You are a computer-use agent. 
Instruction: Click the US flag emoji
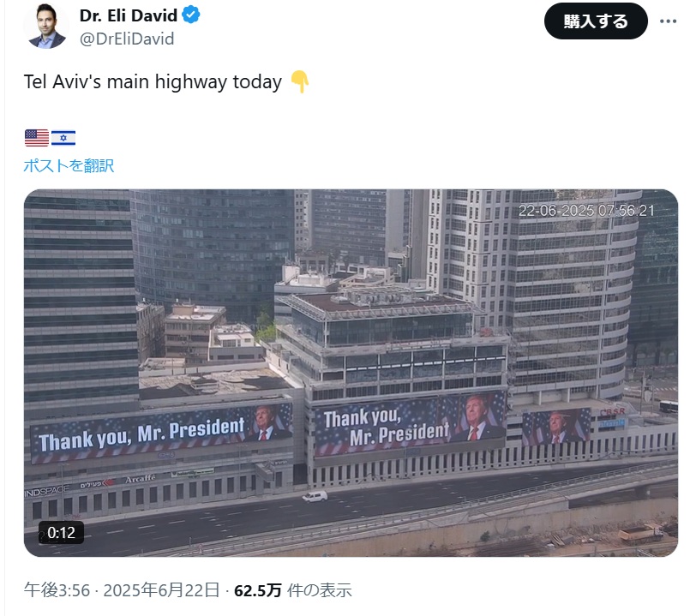coord(37,138)
